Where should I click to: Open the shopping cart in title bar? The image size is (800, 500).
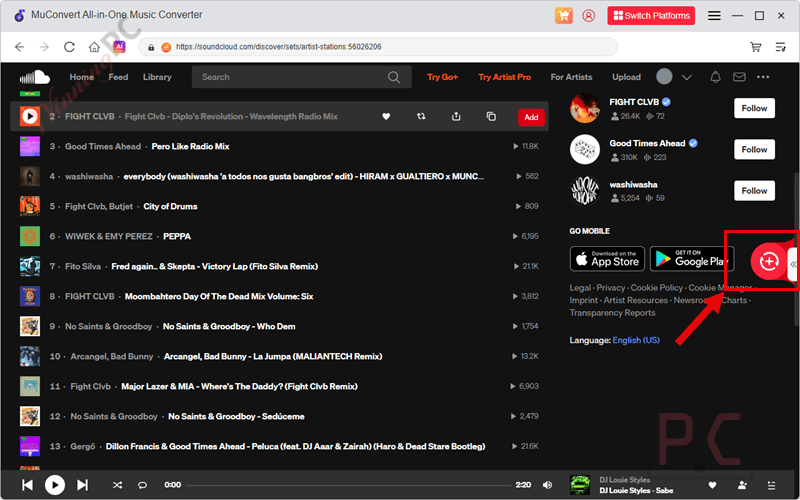(x=564, y=16)
